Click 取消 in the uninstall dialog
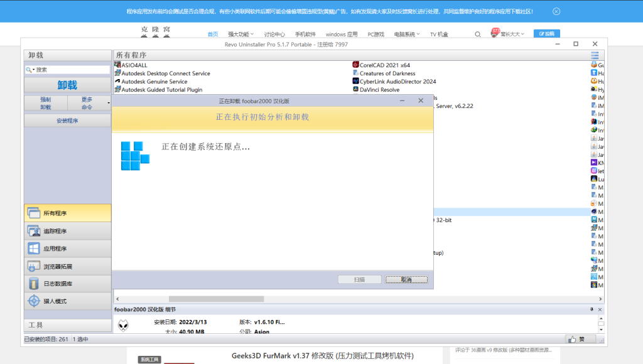The image size is (643, 364). [x=406, y=279]
